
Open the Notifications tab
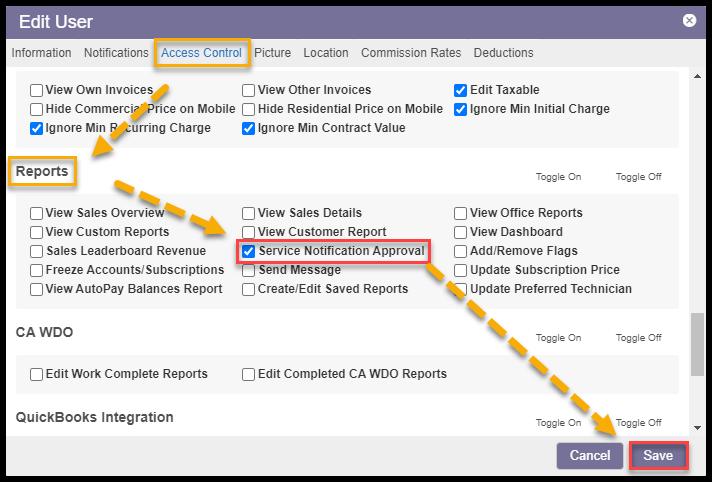[116, 53]
